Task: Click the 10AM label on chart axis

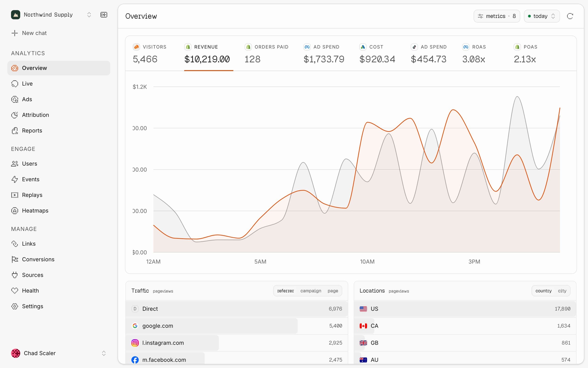Action: click(x=367, y=262)
